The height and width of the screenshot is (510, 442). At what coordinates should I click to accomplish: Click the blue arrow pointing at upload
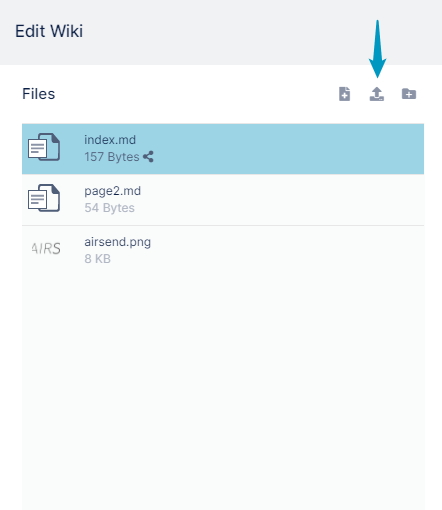pyautogui.click(x=377, y=49)
